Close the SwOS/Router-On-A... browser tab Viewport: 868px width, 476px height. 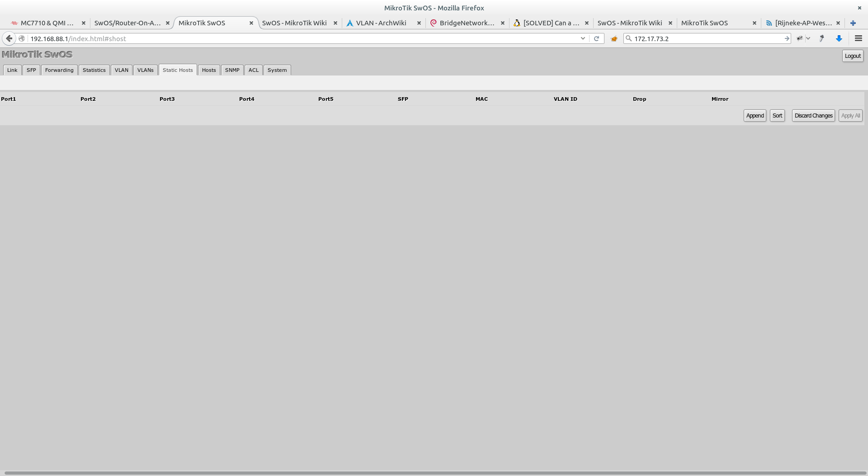(x=168, y=23)
